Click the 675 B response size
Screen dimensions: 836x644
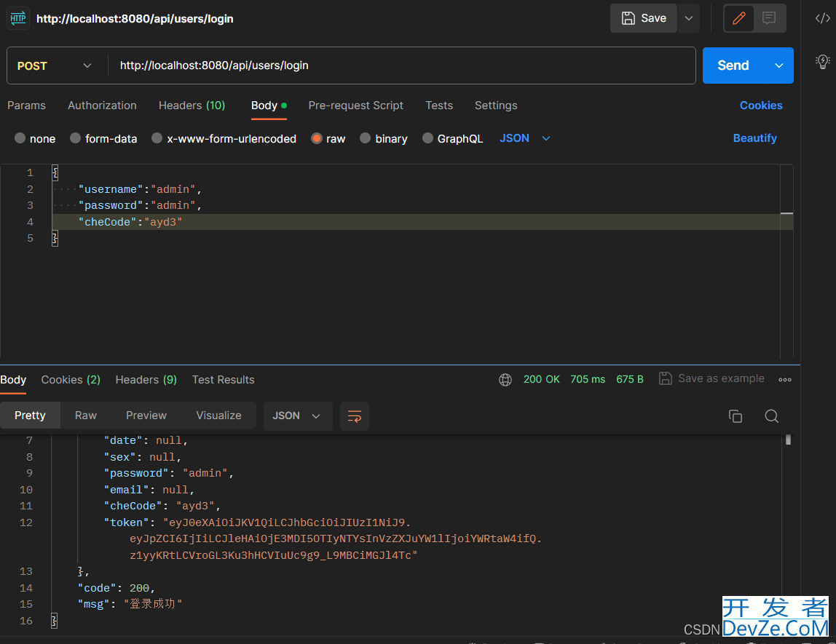[x=630, y=379]
